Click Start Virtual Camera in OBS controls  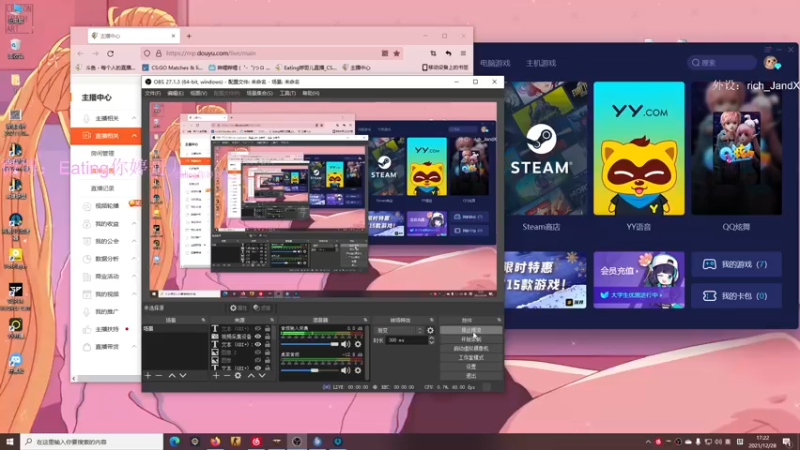(x=470, y=348)
